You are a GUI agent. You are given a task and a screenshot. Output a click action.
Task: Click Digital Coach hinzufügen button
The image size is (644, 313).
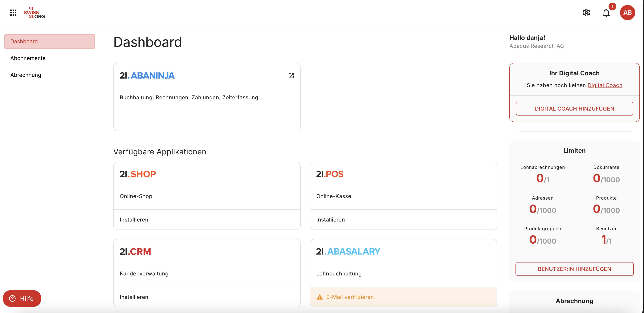point(574,109)
